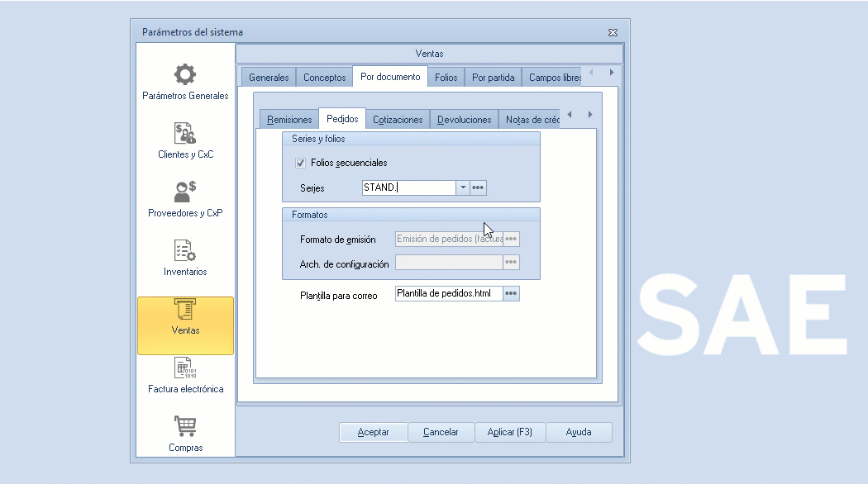Open Proveedores y CxP section icon
Viewport: 868px width, 484px height.
[x=185, y=192]
